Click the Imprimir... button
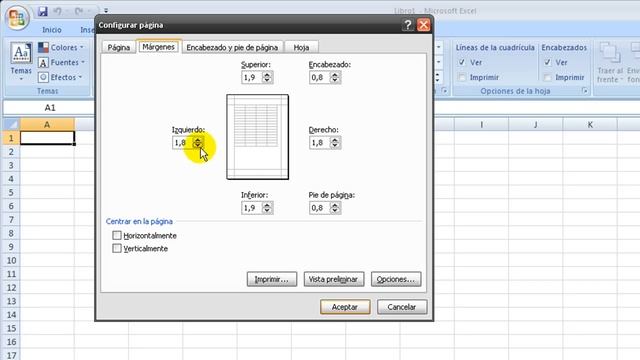Viewport: 640px width, 360px height. 272,279
